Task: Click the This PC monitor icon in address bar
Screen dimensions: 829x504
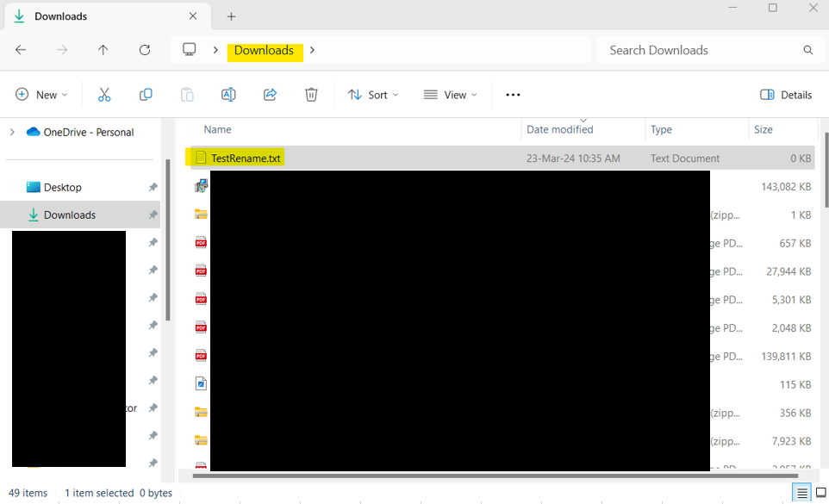Action: (190, 49)
